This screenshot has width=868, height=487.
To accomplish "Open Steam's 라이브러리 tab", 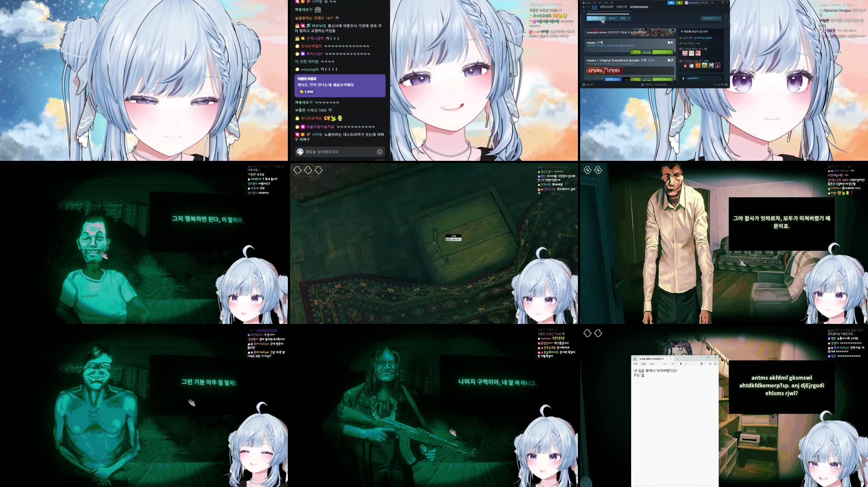I will [606, 7].
